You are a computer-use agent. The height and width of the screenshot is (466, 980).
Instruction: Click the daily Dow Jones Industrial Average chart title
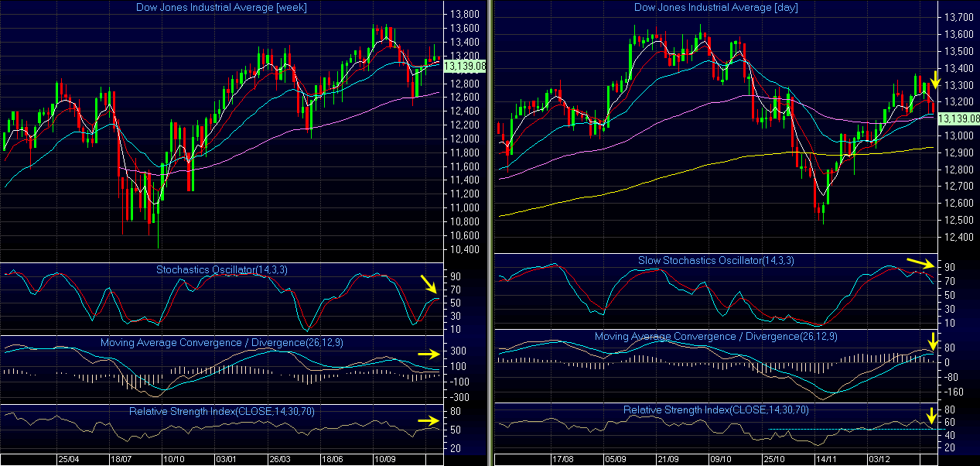pos(716,7)
